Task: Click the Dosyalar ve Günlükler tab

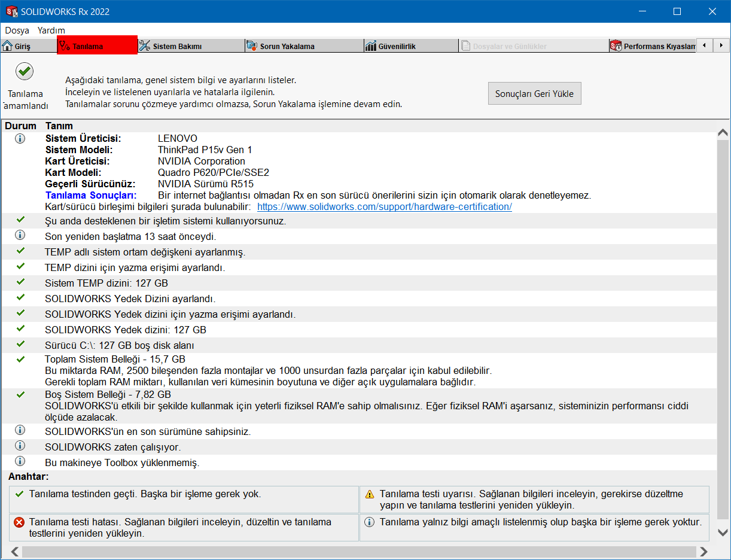Action: pos(534,46)
